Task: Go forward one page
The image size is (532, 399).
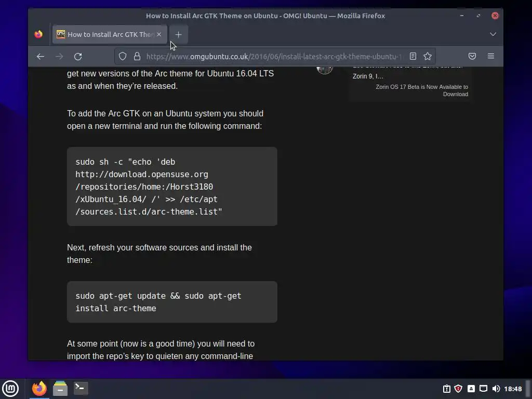Action: tap(59, 56)
